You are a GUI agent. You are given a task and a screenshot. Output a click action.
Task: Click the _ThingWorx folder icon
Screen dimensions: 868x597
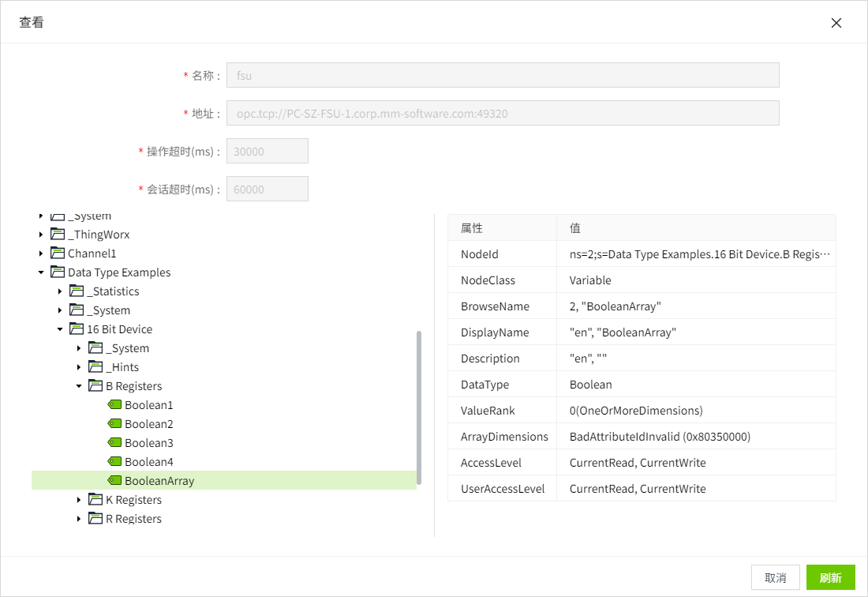tap(58, 235)
